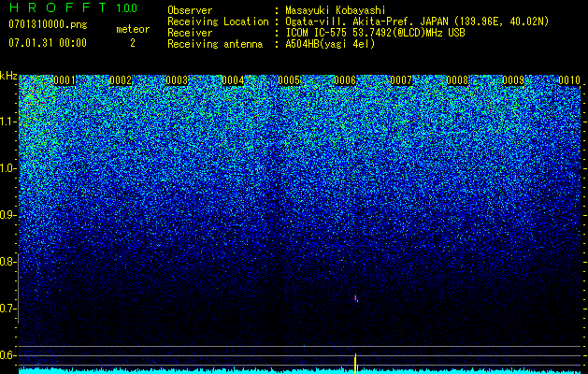Click the gray vertical range bar beside 0.8
Screen dimensions: 588x374
[x=19, y=288]
